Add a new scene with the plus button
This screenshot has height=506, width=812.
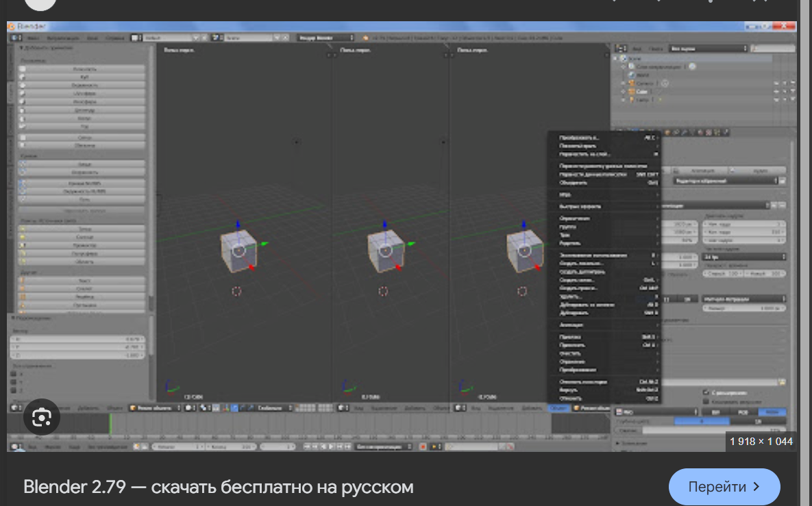point(277,38)
